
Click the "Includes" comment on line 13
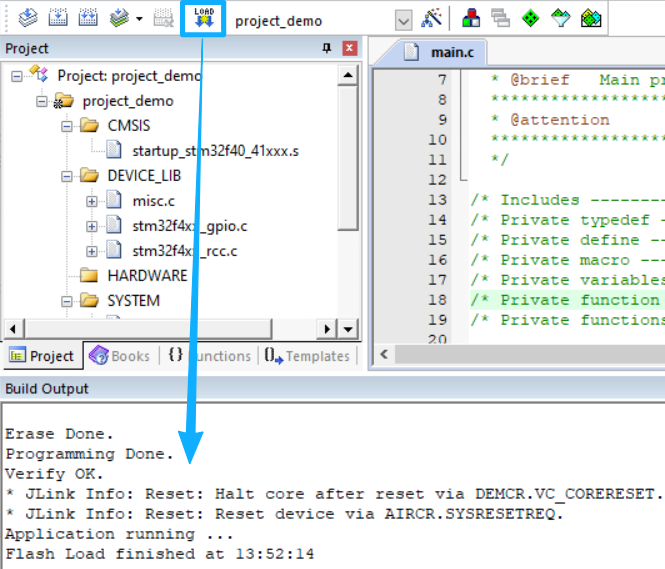click(x=539, y=200)
